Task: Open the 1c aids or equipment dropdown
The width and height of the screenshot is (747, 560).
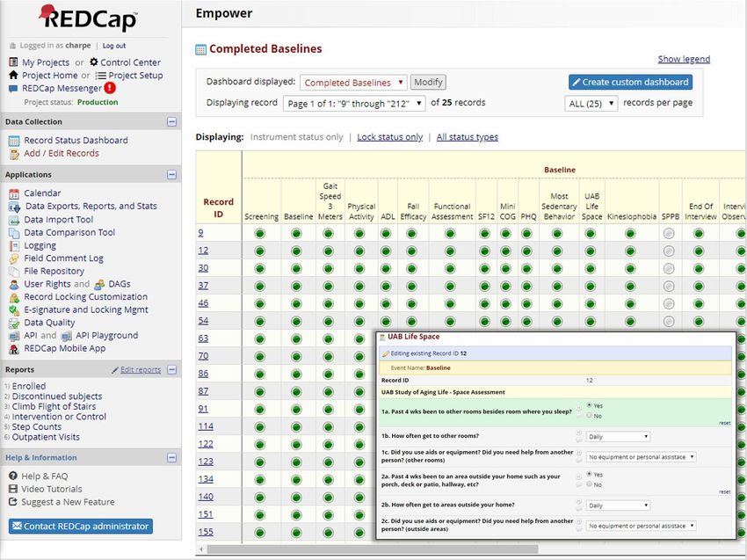Action: click(641, 457)
